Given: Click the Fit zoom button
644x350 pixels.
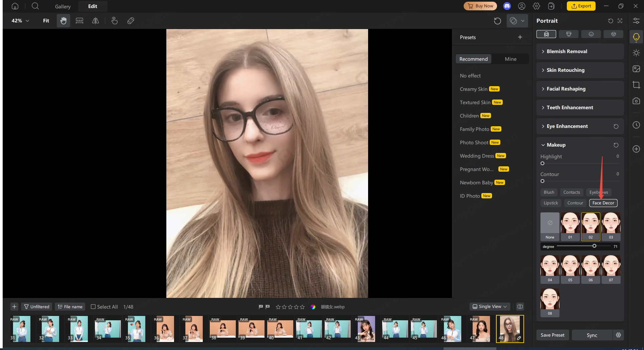Looking at the screenshot, I should tap(46, 21).
